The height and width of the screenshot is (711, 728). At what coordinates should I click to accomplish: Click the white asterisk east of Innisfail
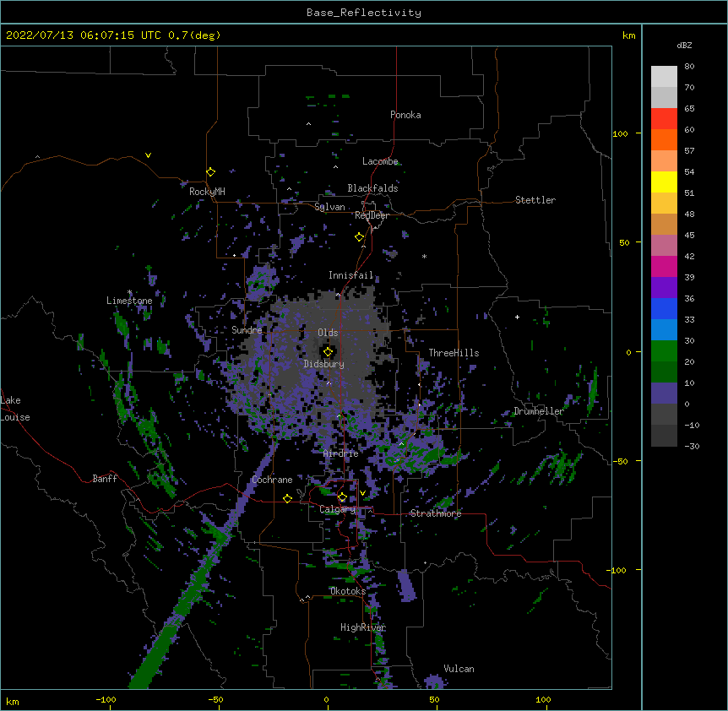pyautogui.click(x=424, y=256)
